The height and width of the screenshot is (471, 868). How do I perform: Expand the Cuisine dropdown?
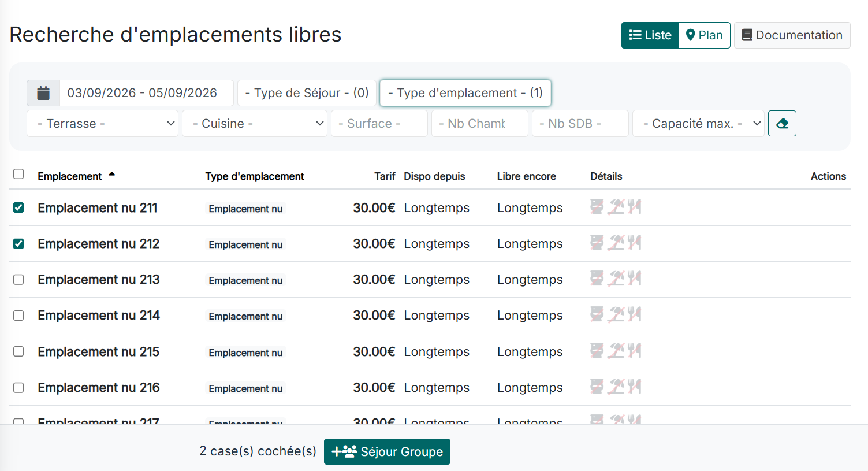pos(255,124)
